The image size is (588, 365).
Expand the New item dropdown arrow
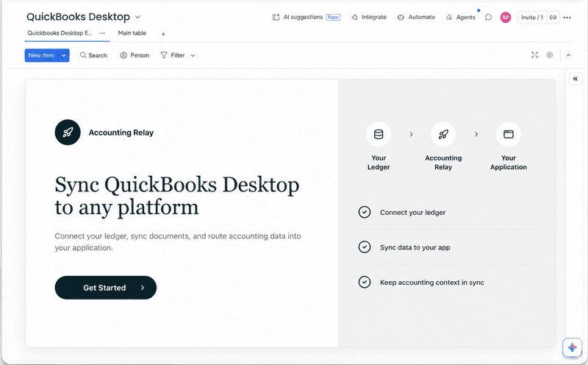(64, 55)
